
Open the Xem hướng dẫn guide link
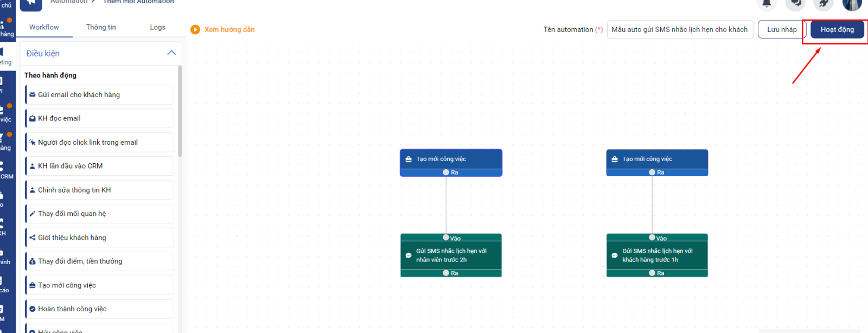(229, 30)
